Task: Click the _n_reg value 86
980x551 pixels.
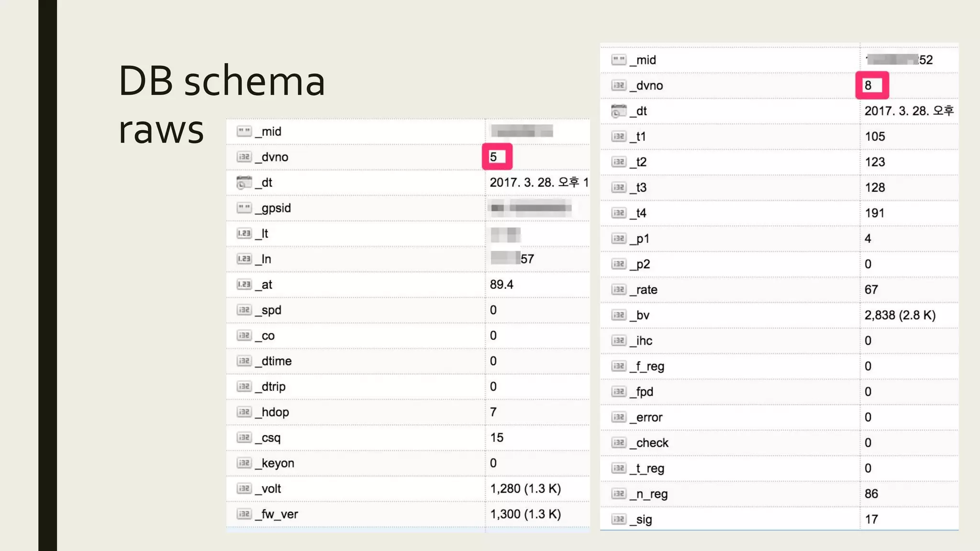Action: (x=871, y=494)
